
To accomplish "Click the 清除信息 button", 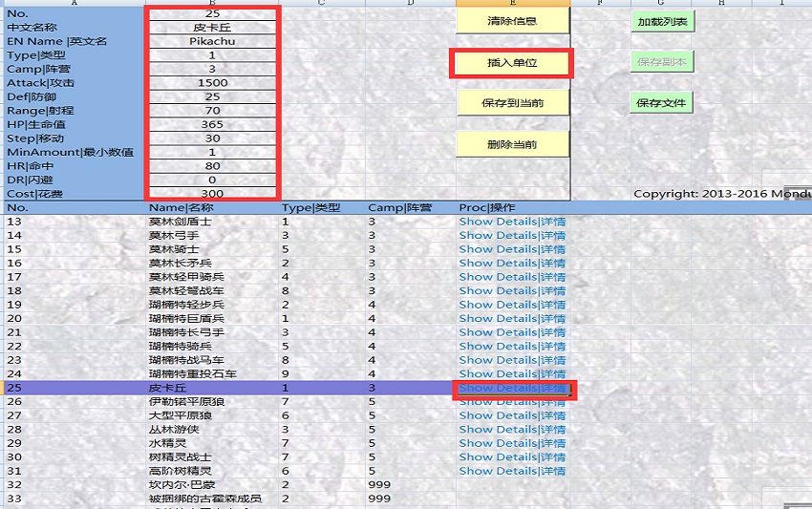I will (x=513, y=20).
